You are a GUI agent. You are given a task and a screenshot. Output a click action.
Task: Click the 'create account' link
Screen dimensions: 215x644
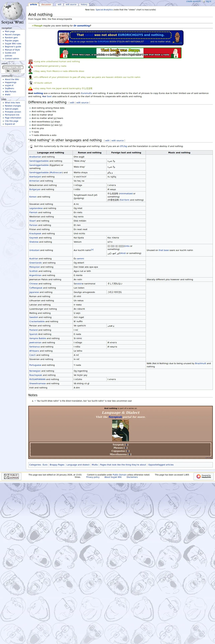[193, 2]
